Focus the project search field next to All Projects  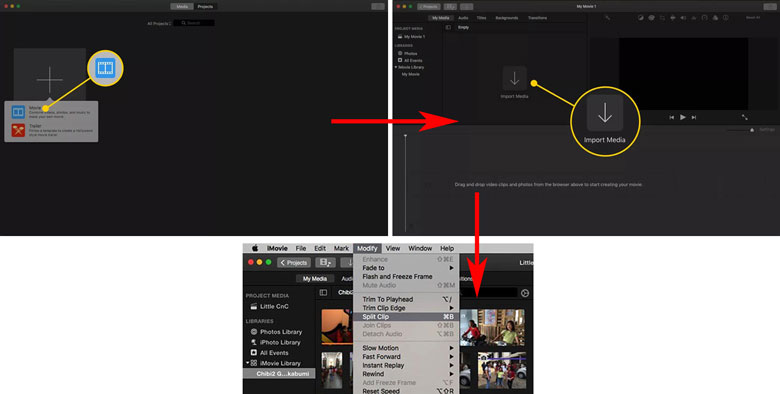coord(194,23)
